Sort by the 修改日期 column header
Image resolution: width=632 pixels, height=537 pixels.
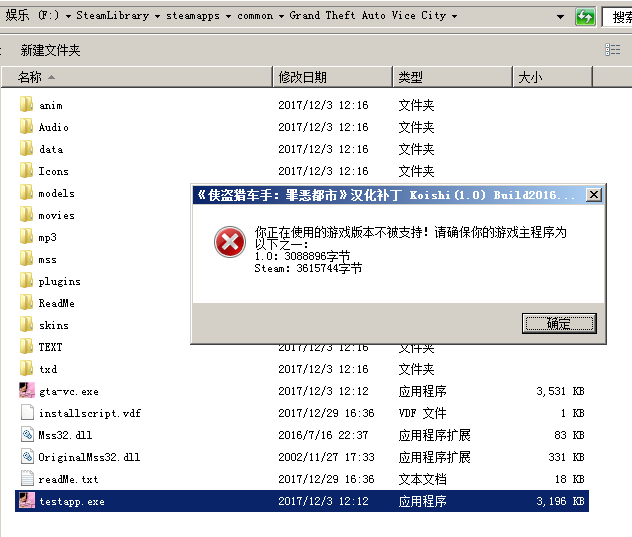[x=333, y=77]
